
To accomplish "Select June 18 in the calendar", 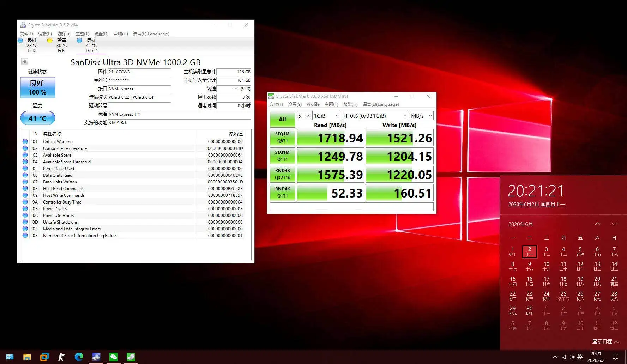I will pos(563,281).
